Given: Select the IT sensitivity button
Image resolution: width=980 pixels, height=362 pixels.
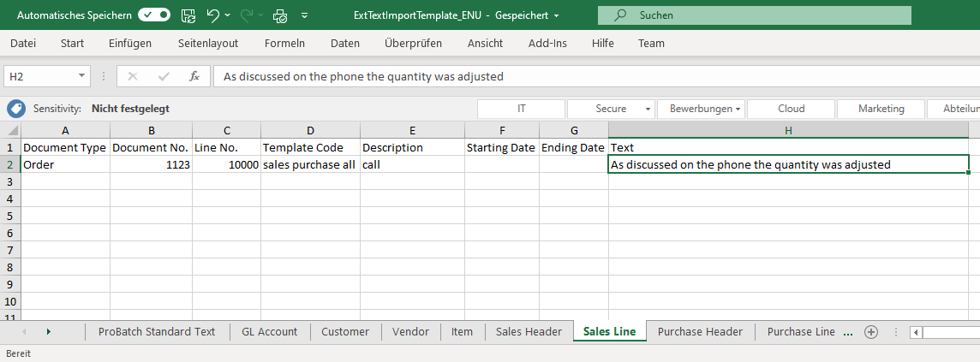Looking at the screenshot, I should pos(521,109).
